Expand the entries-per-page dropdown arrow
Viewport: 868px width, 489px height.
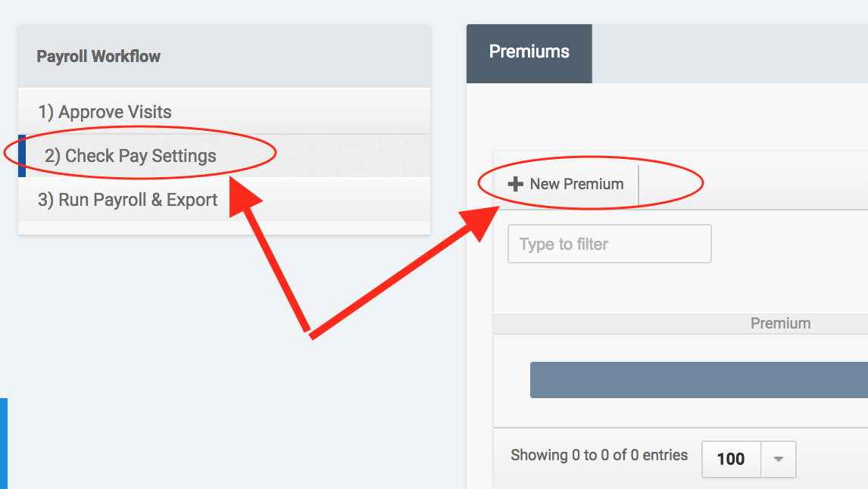point(778,459)
